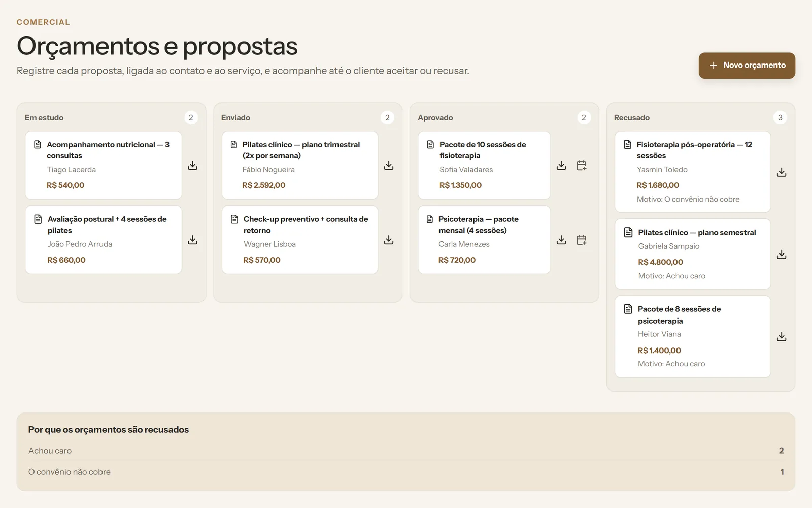
Task: Click 'Motivo: Achou caro' on Gabriela Sampaio card
Action: [x=672, y=276]
